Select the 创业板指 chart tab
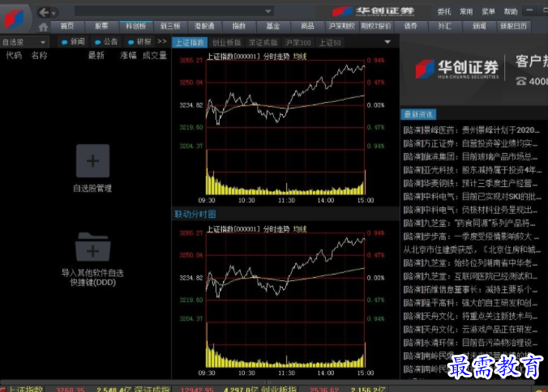548x392 pixels. (x=226, y=43)
